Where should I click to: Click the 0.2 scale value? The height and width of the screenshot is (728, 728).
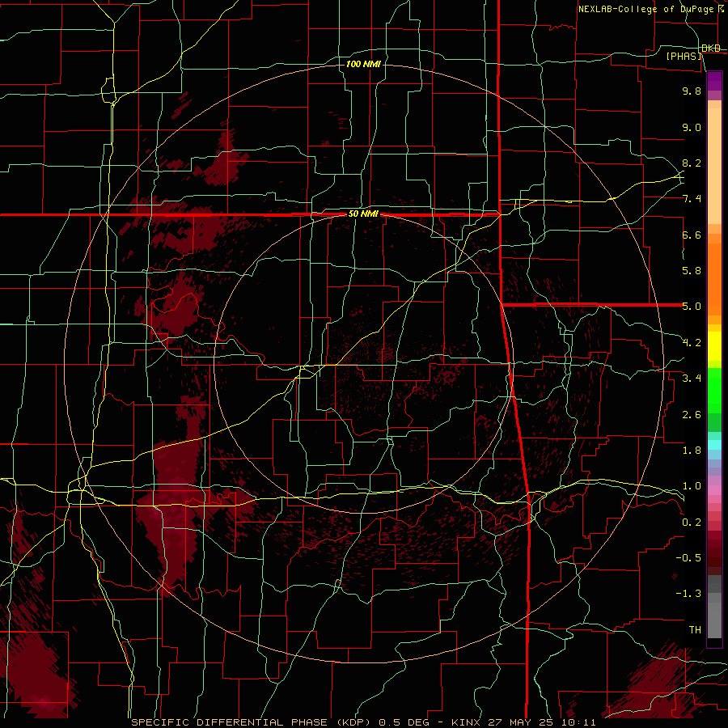[x=692, y=523]
